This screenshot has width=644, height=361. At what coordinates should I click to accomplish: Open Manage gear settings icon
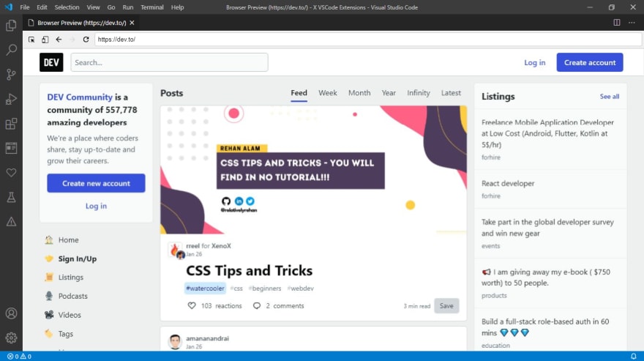pos(11,338)
